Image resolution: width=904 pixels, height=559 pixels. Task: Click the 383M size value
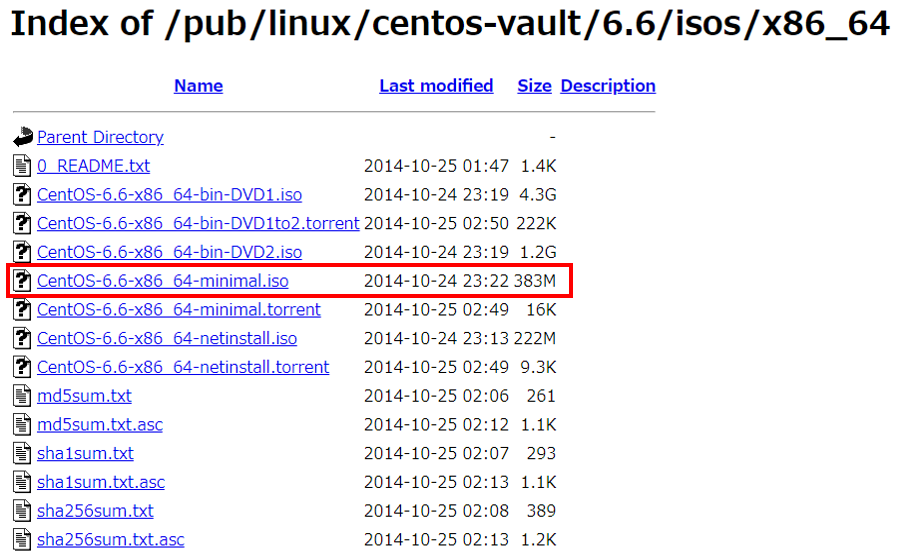pyautogui.click(x=535, y=281)
